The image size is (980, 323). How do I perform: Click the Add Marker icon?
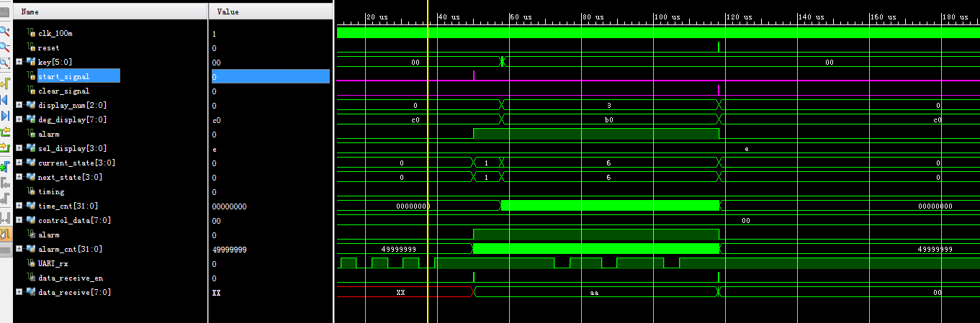[x=4, y=165]
